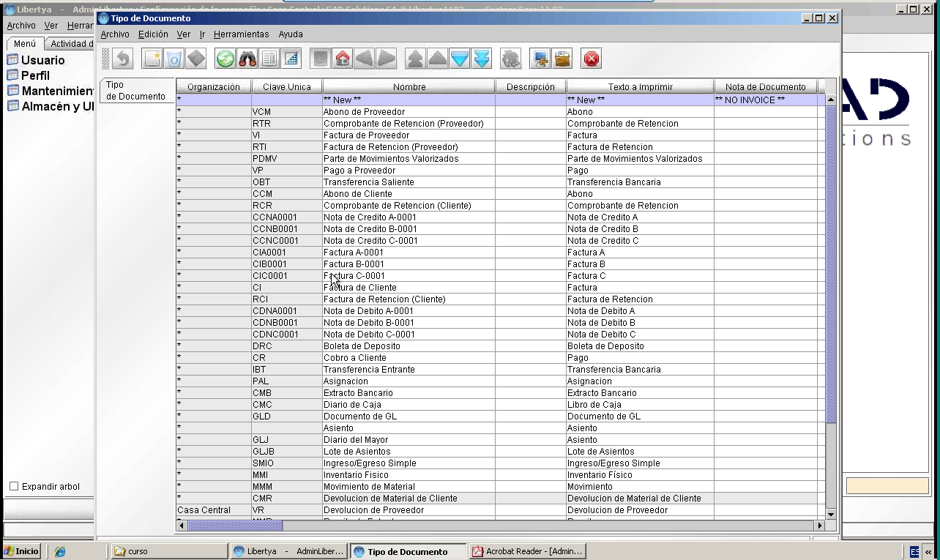This screenshot has width=940, height=560.
Task: Click the right-pointing detail tab arrow
Action: 387,59
